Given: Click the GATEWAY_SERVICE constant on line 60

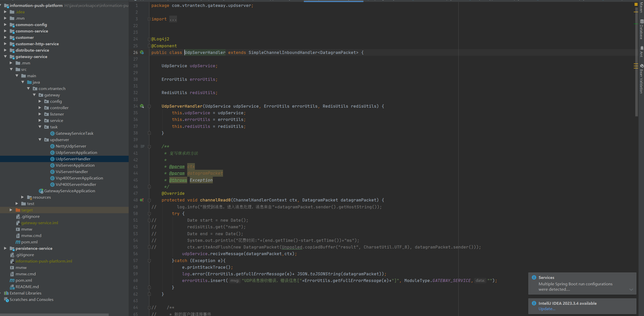Looking at the screenshot, I should point(451,280).
